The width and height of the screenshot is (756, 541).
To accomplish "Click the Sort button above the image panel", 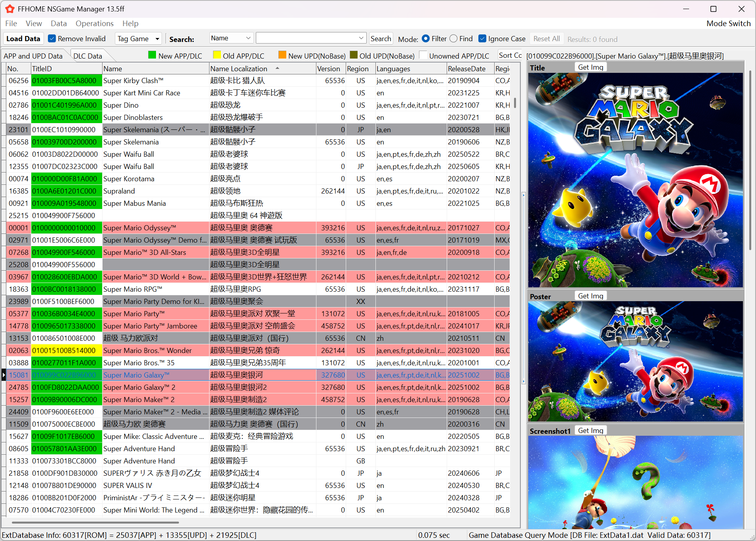I will click(x=510, y=55).
